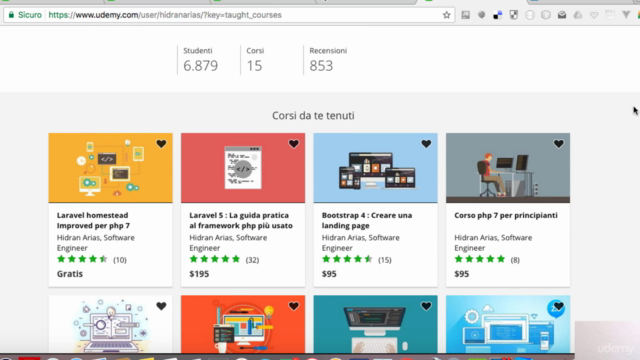Open 'Corso php 7 per principianti' title
The image size is (640, 360).
click(x=506, y=215)
